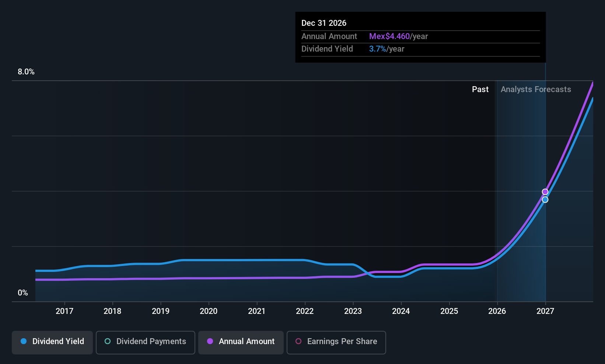The image size is (605, 364).
Task: Click the Dividend Payments circle icon
Action: pos(107,342)
